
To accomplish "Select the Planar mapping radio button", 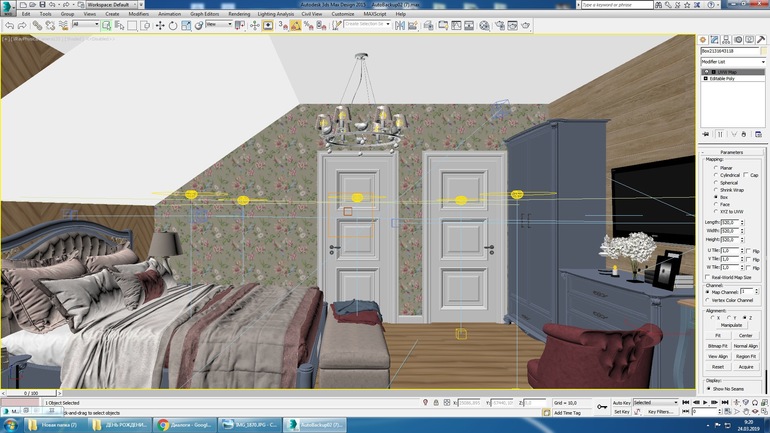I will point(716,167).
